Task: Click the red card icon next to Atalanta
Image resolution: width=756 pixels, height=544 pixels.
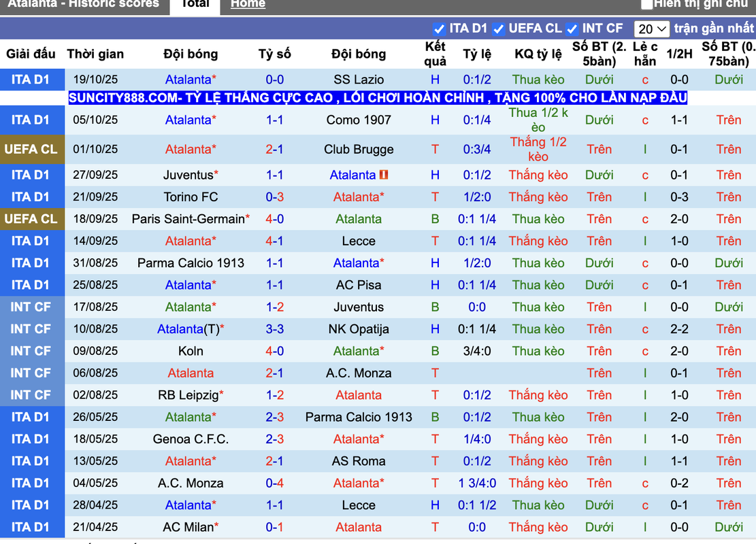Action: point(384,175)
